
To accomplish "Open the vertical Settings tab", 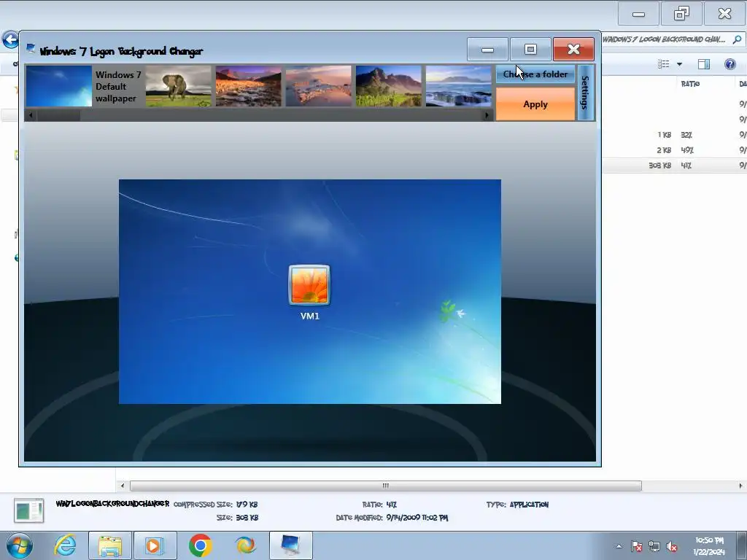I will pyautogui.click(x=586, y=93).
